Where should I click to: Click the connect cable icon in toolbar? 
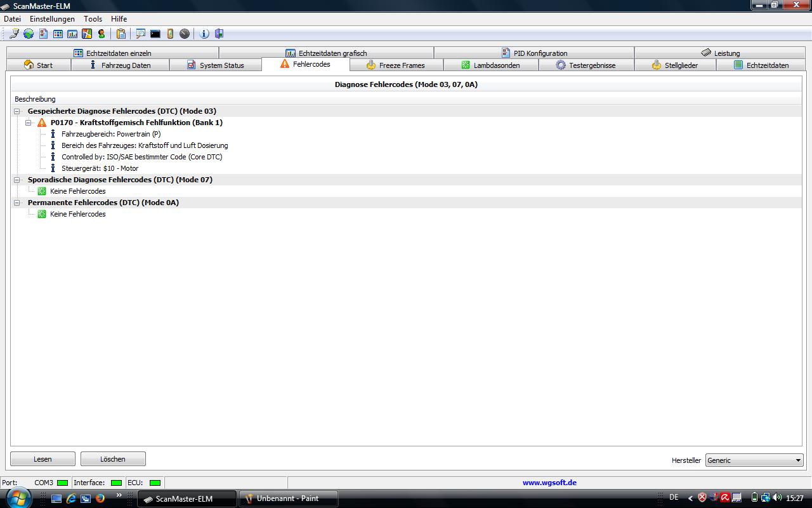(x=14, y=34)
